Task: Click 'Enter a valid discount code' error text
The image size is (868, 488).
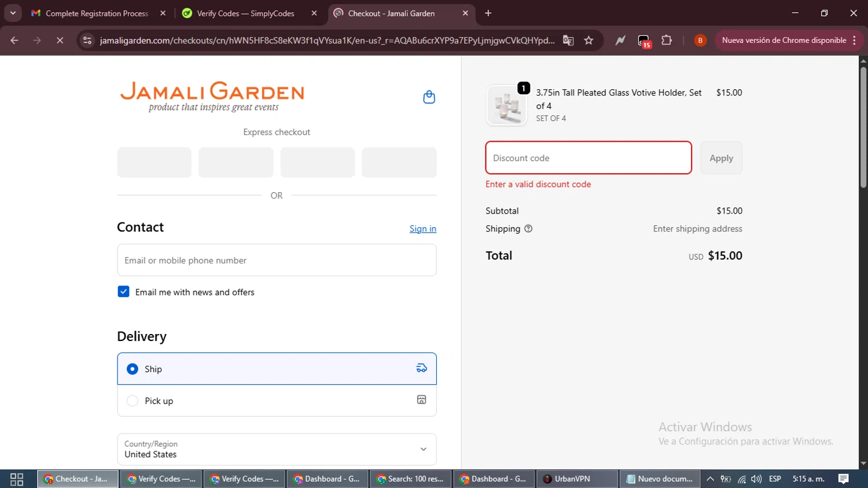Action: click(x=538, y=184)
